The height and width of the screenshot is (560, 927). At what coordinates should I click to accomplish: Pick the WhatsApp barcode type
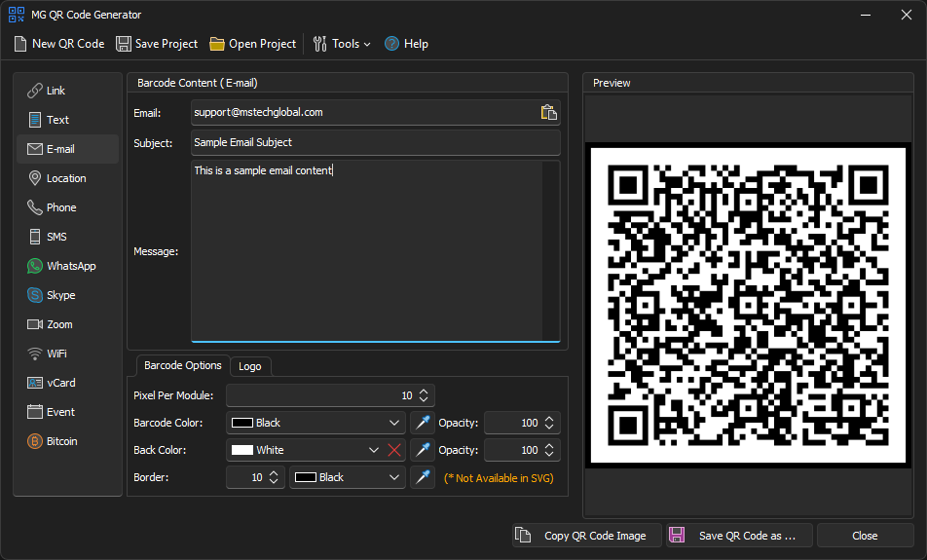coord(67,266)
